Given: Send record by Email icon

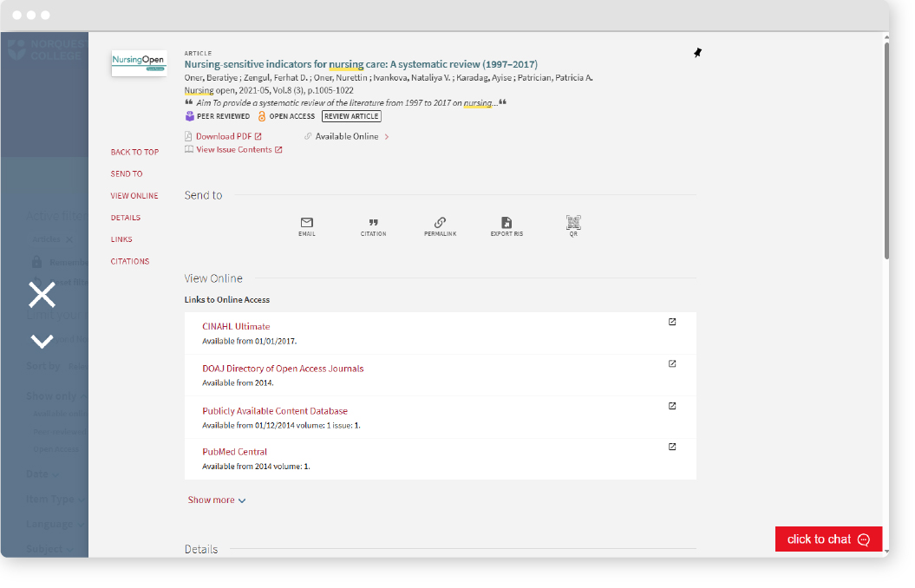Looking at the screenshot, I should pos(307,226).
